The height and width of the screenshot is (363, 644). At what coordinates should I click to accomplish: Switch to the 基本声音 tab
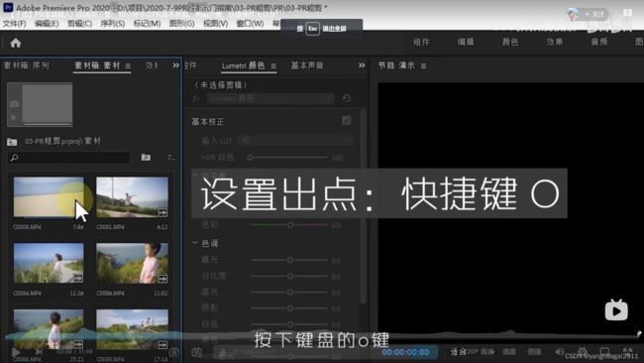coord(307,65)
